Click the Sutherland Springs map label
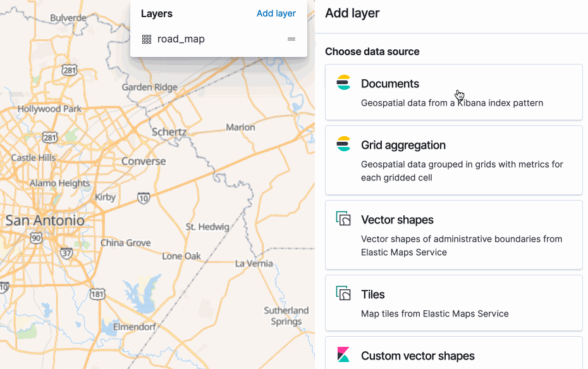 [286, 316]
